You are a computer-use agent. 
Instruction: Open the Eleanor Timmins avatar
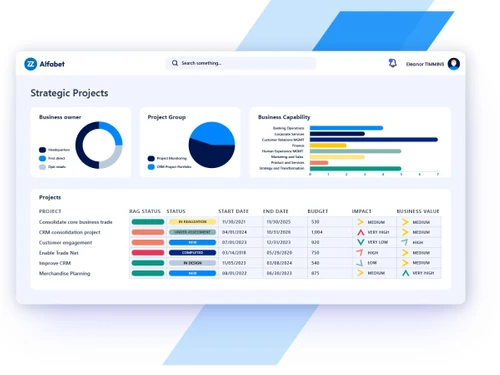454,64
